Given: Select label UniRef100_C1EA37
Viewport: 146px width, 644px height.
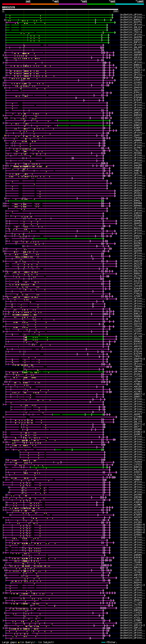Looking at the screenshot, I should click(x=131, y=118).
